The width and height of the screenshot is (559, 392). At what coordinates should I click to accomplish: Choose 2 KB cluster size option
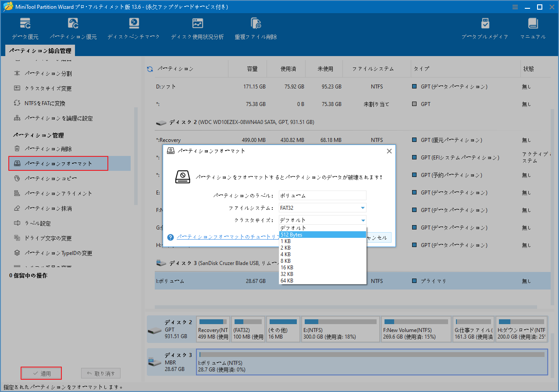tap(323, 248)
